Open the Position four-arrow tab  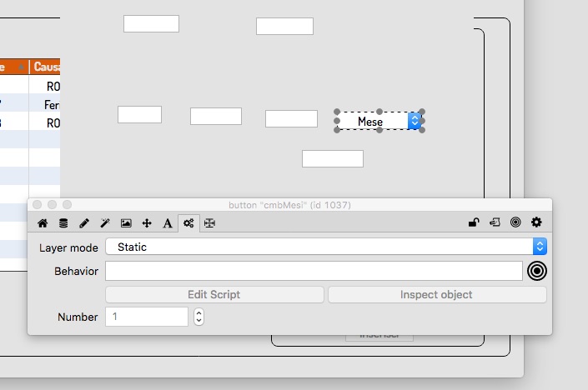pos(147,223)
